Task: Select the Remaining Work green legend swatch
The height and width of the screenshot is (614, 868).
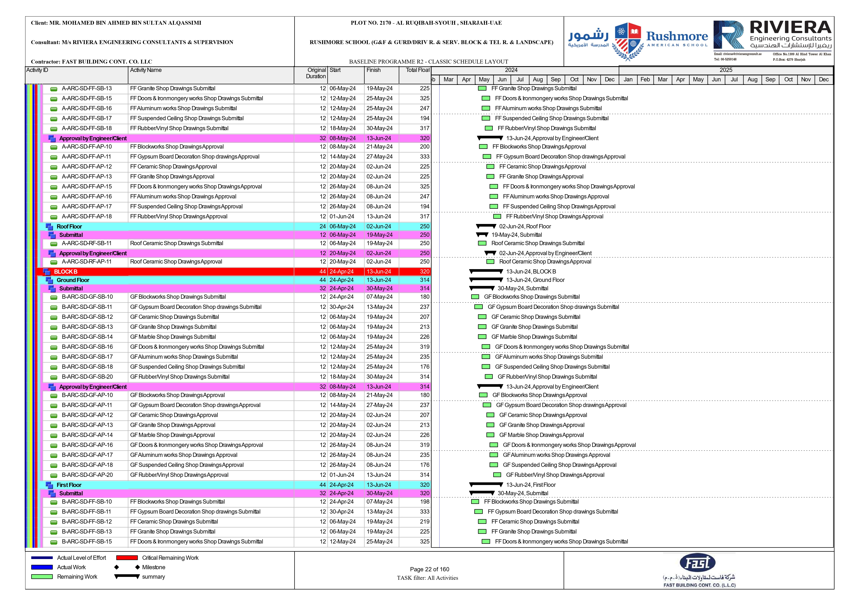Action: click(x=42, y=577)
